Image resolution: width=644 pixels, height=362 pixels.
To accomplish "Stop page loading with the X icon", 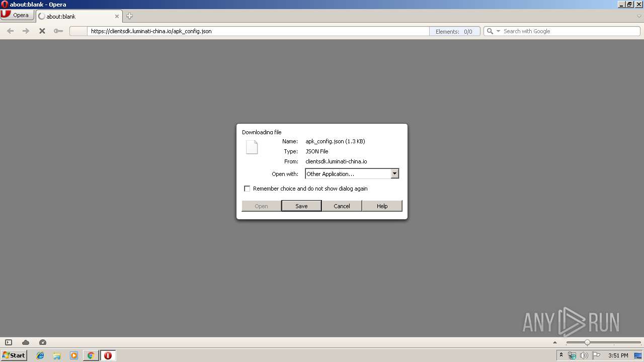I will click(x=42, y=31).
